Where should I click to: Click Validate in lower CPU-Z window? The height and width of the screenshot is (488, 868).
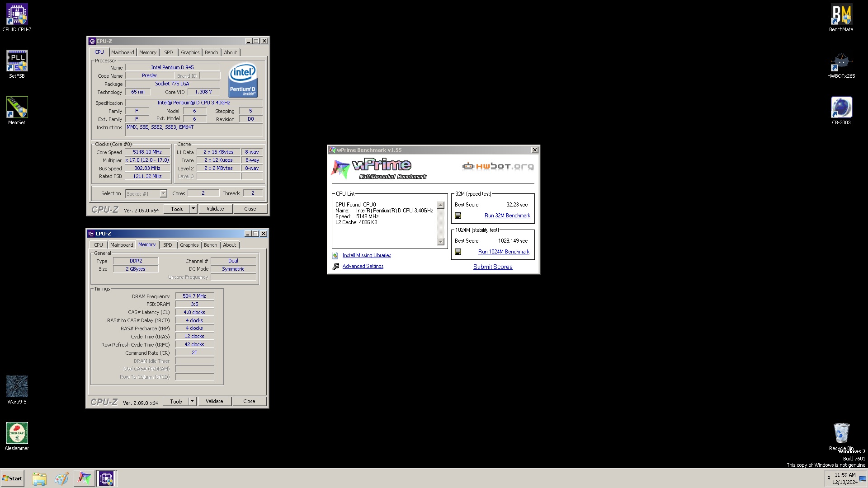(214, 402)
